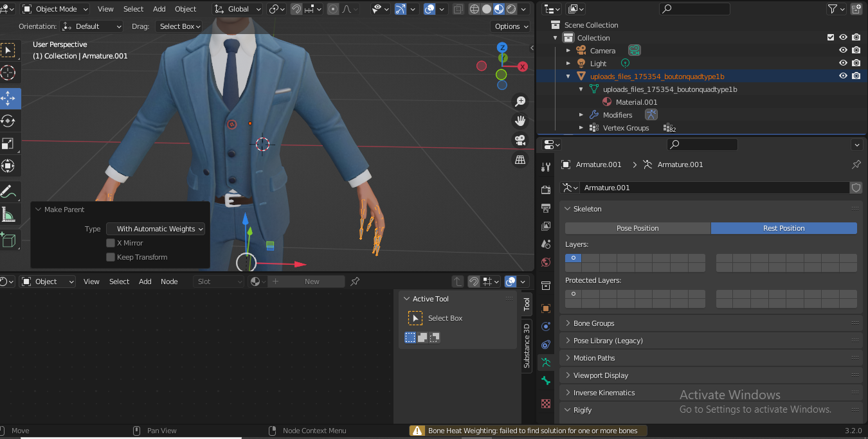Open the Output properties tab

click(546, 208)
